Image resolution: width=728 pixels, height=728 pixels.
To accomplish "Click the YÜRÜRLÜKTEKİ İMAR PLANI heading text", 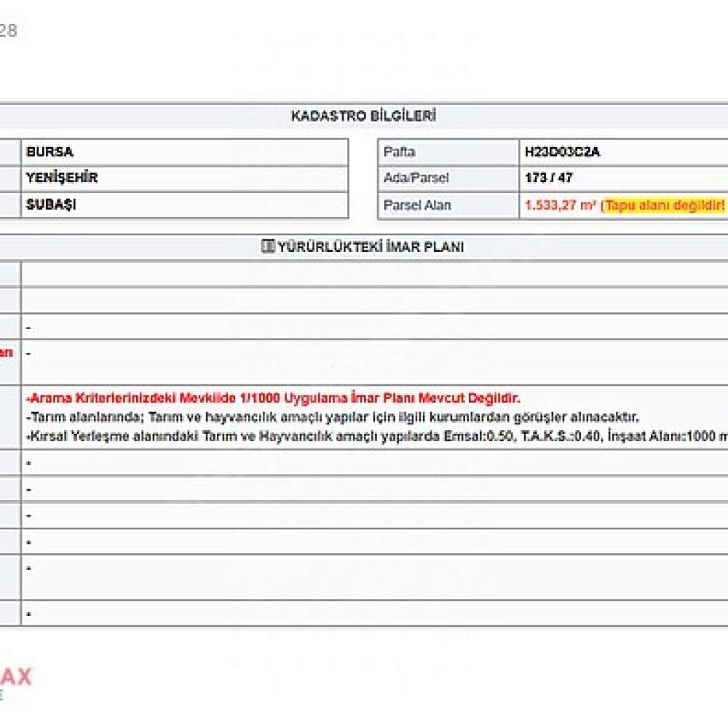I will [371, 247].
